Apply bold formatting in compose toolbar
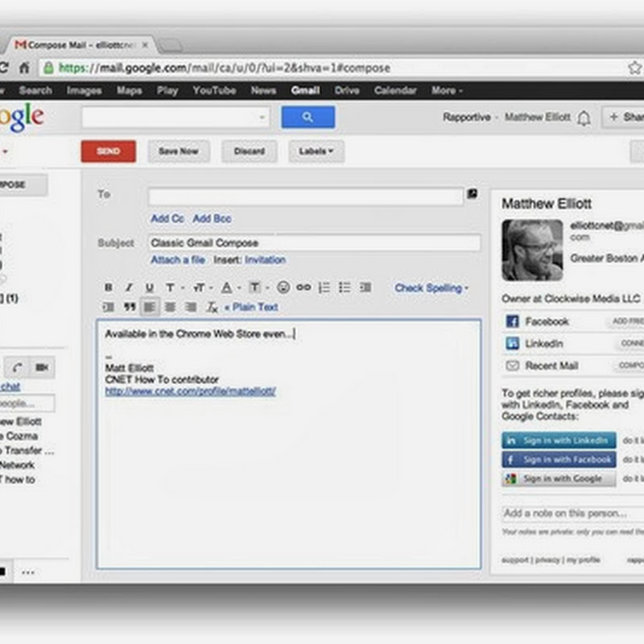The image size is (644, 644). [109, 287]
